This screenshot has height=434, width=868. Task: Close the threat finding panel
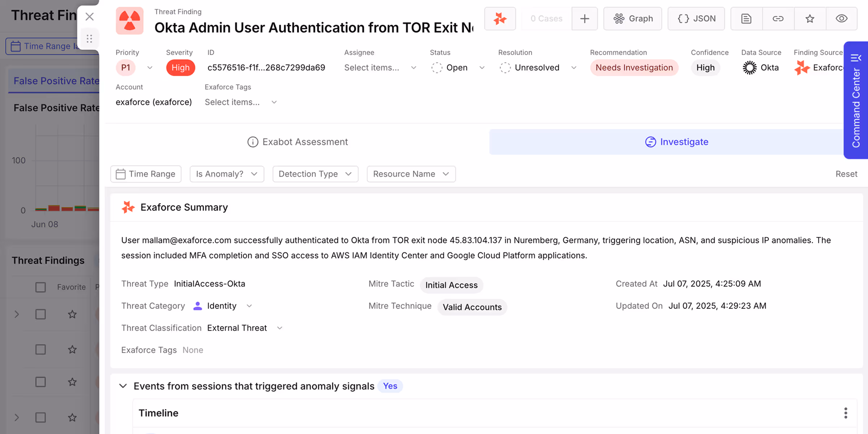click(89, 17)
